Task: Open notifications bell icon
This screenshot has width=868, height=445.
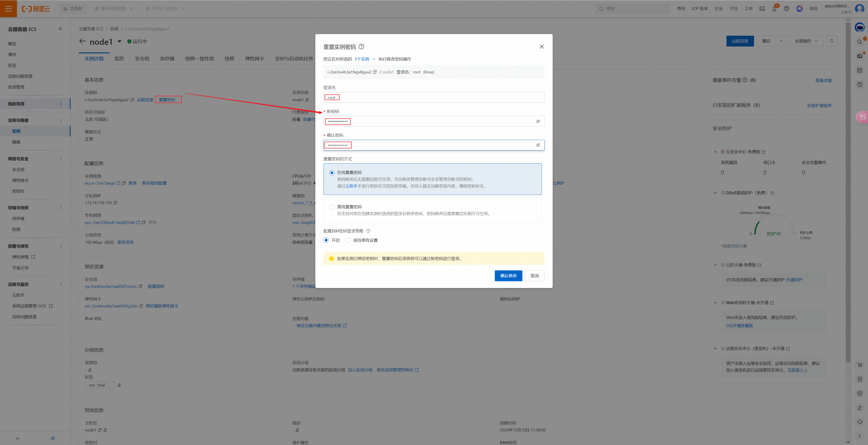Action: click(x=774, y=9)
